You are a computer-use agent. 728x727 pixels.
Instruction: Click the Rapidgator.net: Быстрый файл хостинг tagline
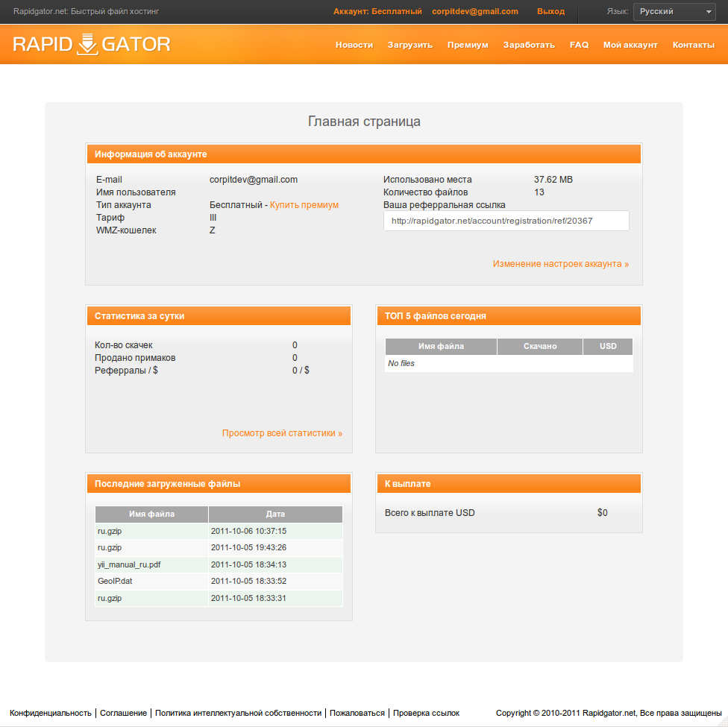point(86,12)
